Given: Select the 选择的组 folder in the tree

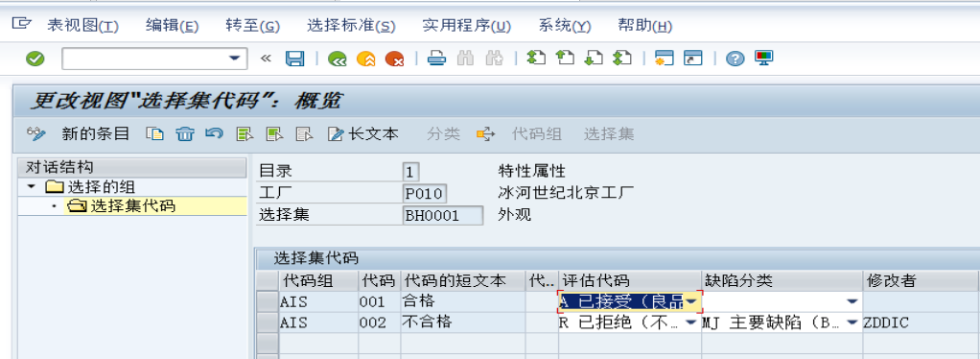Looking at the screenshot, I should (x=90, y=186).
